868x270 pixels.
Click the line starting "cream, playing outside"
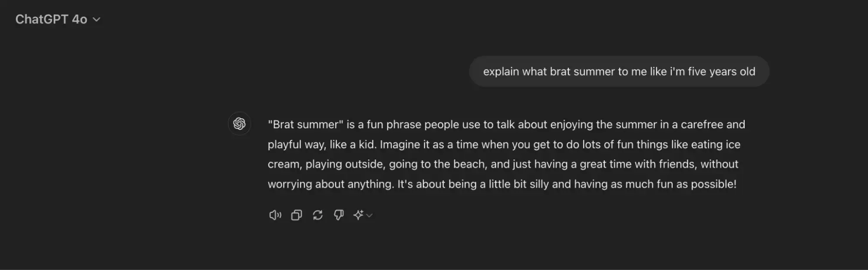pos(503,164)
